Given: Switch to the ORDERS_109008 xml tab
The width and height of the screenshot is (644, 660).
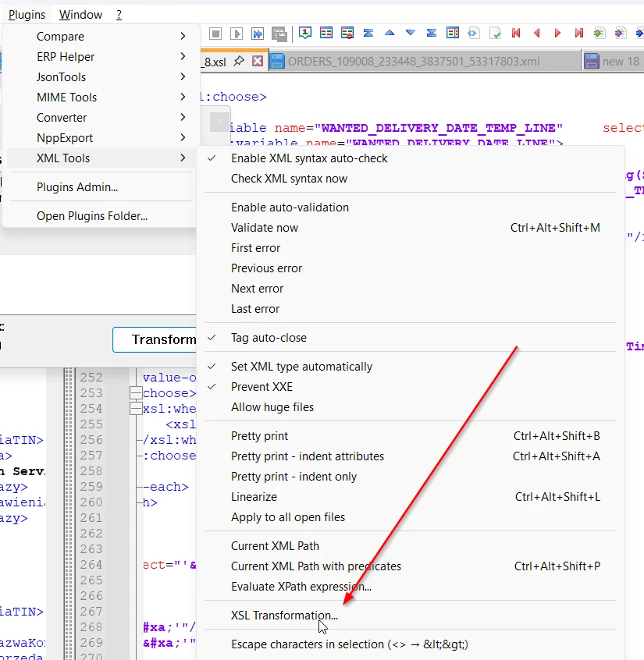Looking at the screenshot, I should 413,61.
